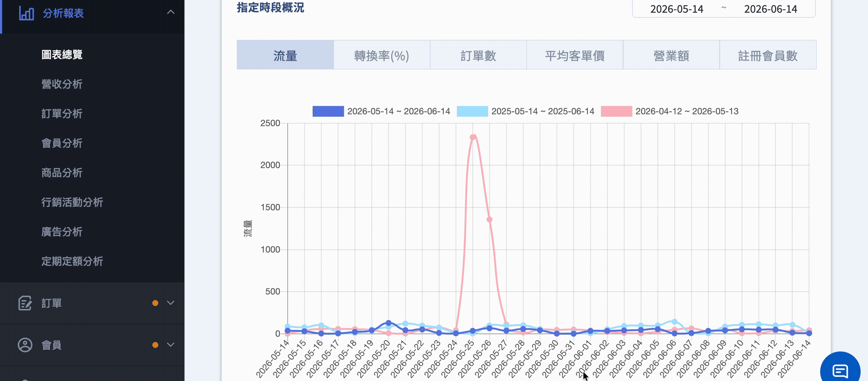Expand the 訂單 menu chevron
Screen dimensions: 868x381
(x=171, y=303)
